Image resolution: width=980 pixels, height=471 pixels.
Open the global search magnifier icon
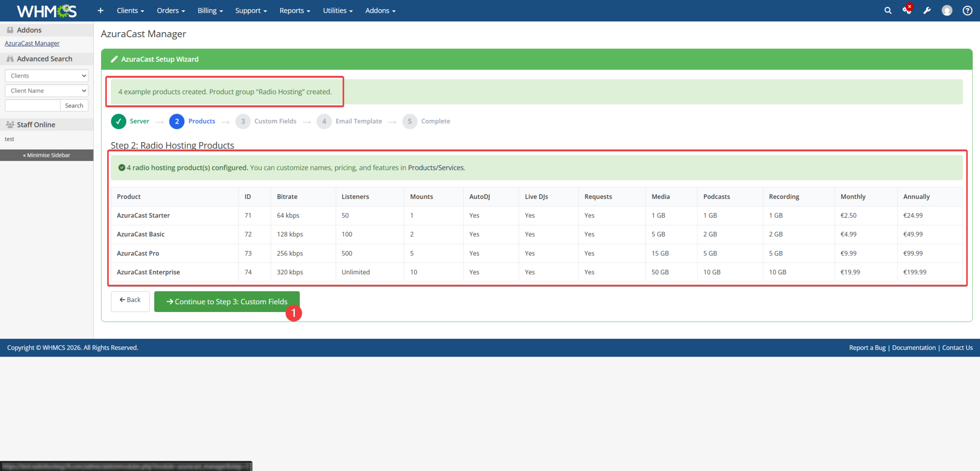coord(888,10)
